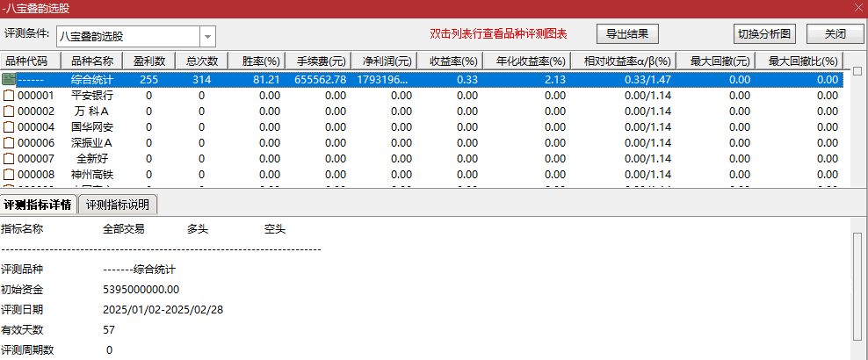Switch to the 评测指标说明 tab
Screen dimensions: 868x360
pyautogui.click(x=118, y=205)
